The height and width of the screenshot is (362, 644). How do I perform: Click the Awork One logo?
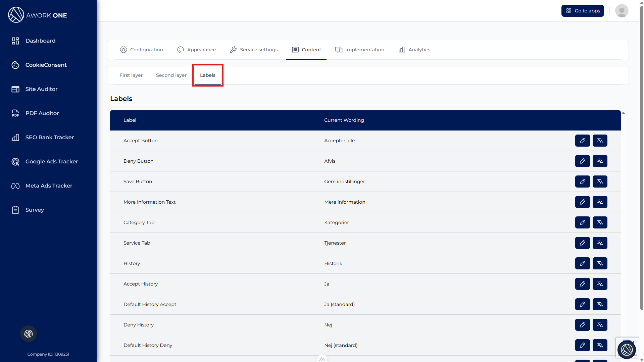click(x=38, y=15)
